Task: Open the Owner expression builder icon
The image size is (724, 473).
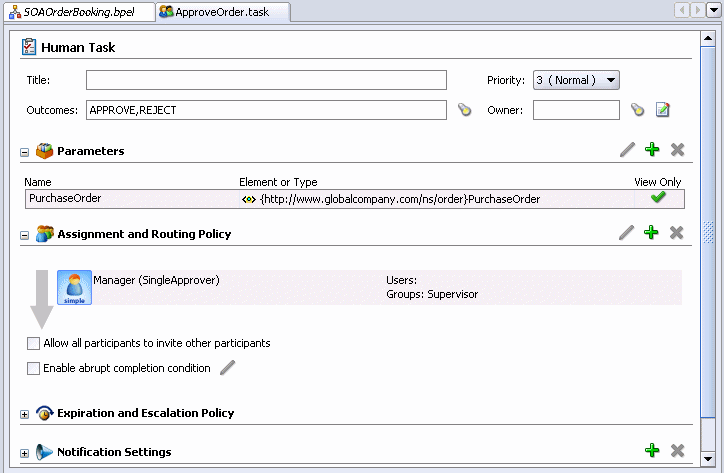Action: (x=663, y=110)
